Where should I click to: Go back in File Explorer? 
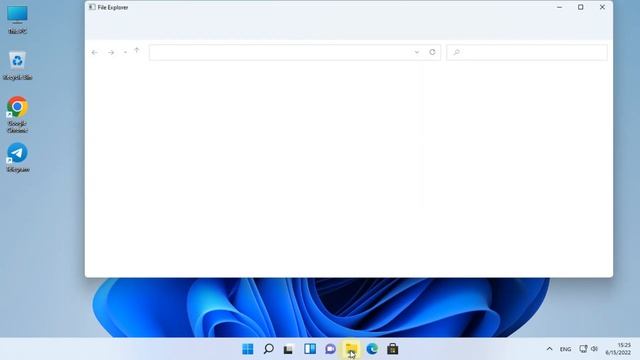[x=95, y=52]
